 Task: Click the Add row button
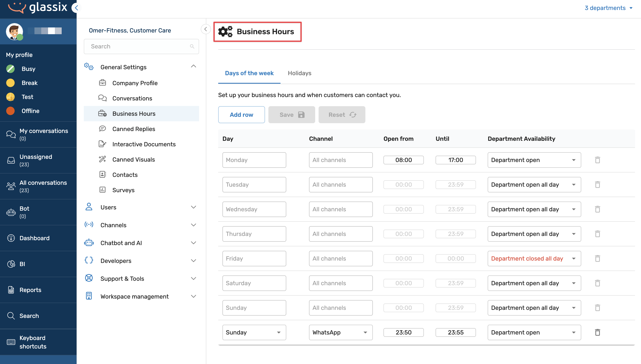tap(241, 115)
